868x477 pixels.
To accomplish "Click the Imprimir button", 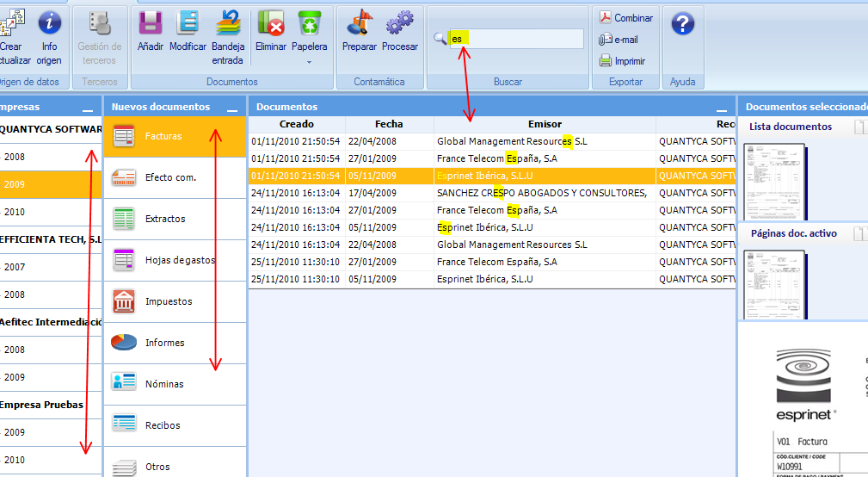I will 622,61.
